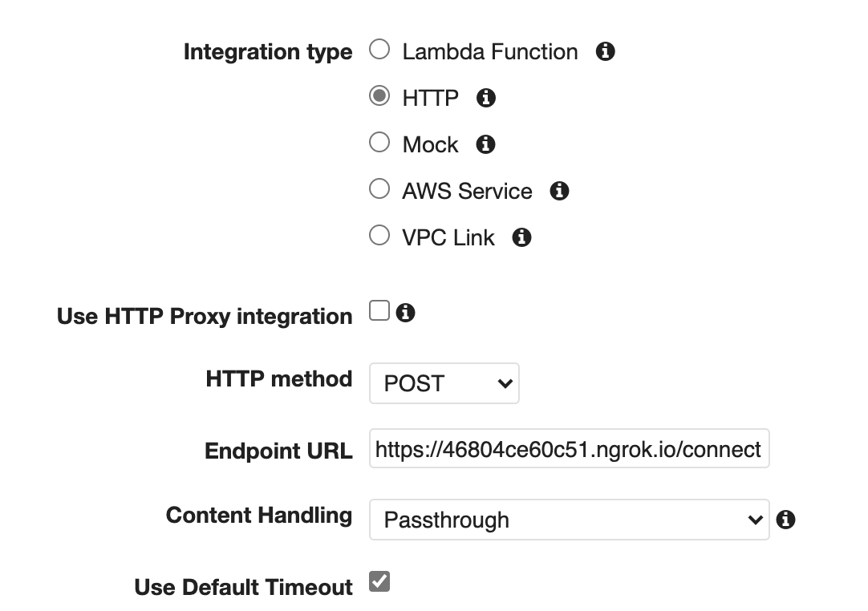This screenshot has width=868, height=611.
Task: Click info icon beside HTTP option
Action: [x=486, y=99]
